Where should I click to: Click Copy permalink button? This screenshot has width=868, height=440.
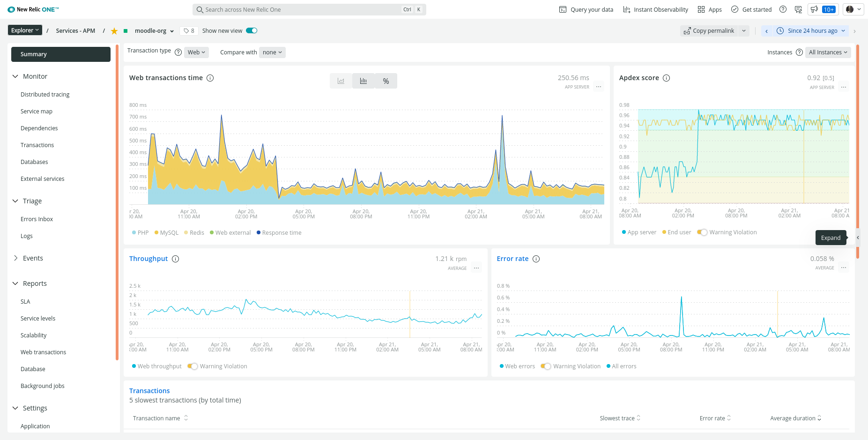point(709,31)
